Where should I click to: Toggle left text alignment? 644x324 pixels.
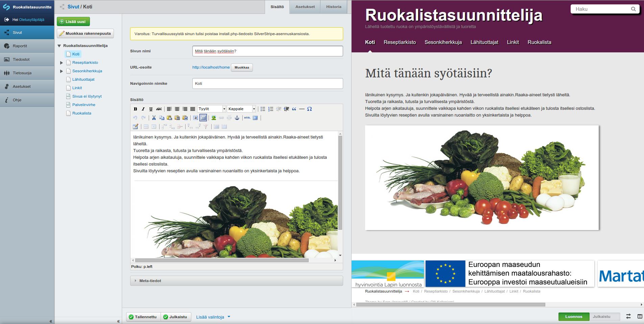[x=169, y=109]
